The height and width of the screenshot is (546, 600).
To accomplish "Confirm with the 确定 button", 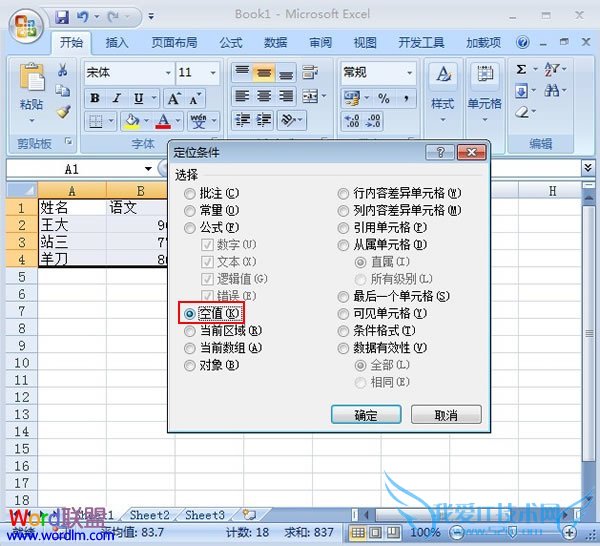I will click(x=366, y=415).
